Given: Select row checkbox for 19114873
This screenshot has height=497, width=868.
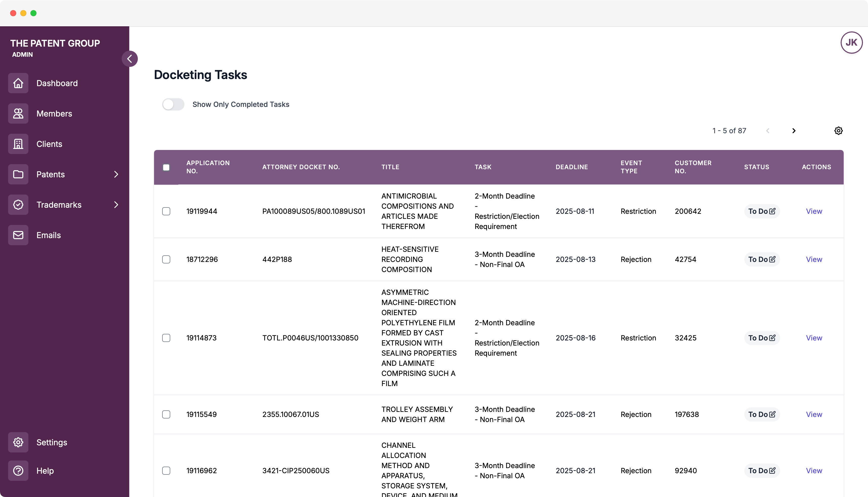Looking at the screenshot, I should pyautogui.click(x=166, y=338).
